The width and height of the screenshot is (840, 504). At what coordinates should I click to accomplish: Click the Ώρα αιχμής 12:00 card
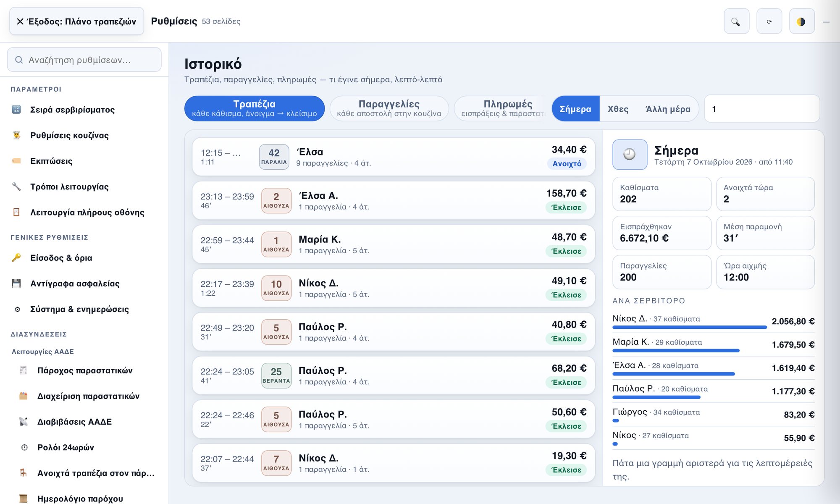(765, 272)
